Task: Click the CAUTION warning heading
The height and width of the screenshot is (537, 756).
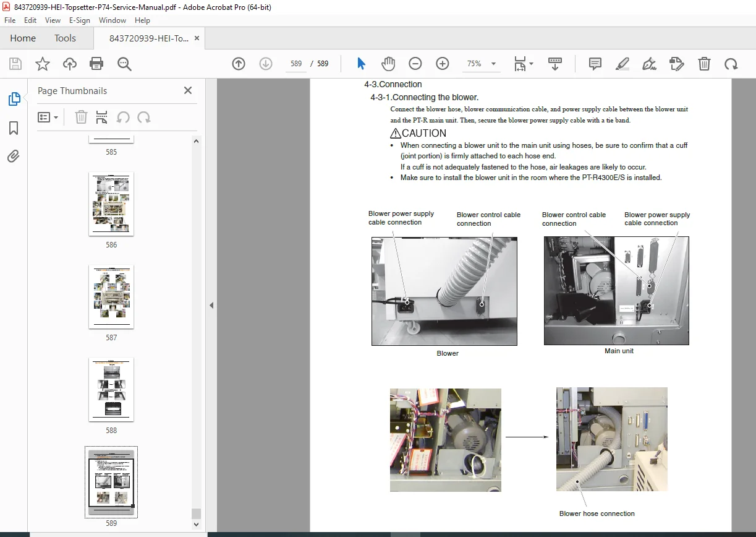Action: (x=418, y=133)
